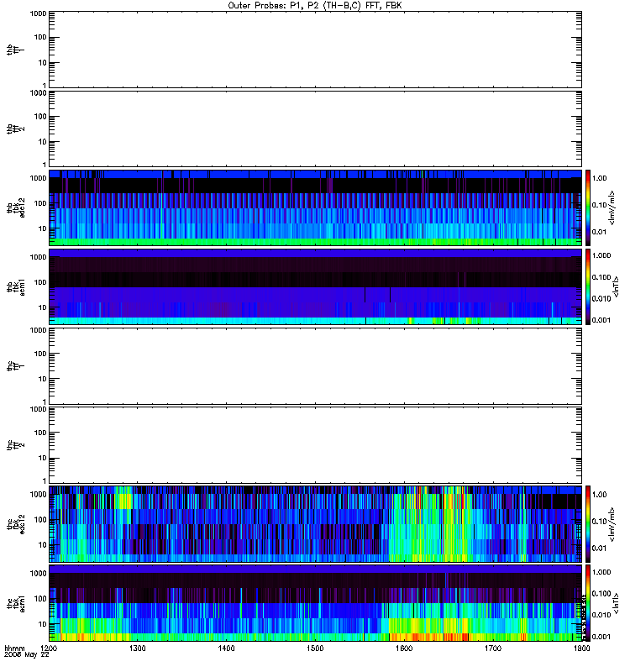The width and height of the screenshot is (630, 672).
Task: Click the 1400 time axis label
Action: tap(226, 648)
